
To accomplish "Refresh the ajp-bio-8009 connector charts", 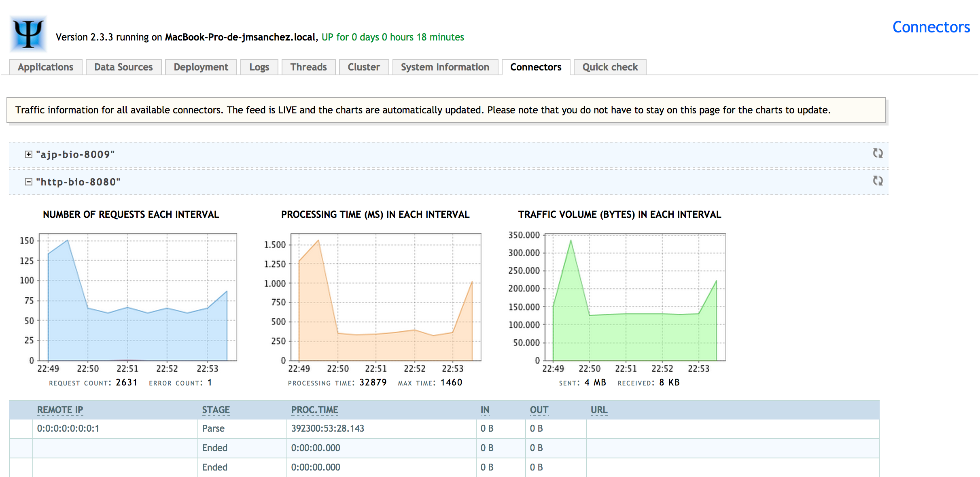I will (877, 153).
